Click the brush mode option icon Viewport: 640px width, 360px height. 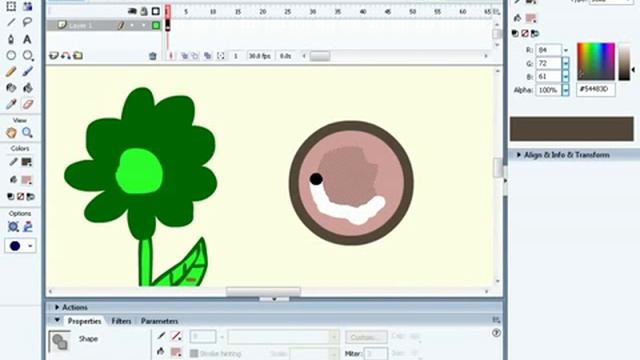click(x=13, y=227)
